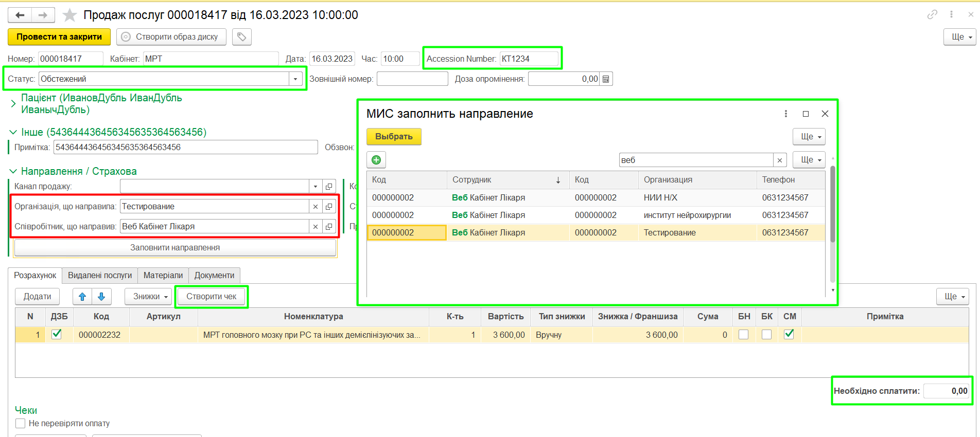
Task: Enable the БН checkbox in row 1
Action: (743, 335)
